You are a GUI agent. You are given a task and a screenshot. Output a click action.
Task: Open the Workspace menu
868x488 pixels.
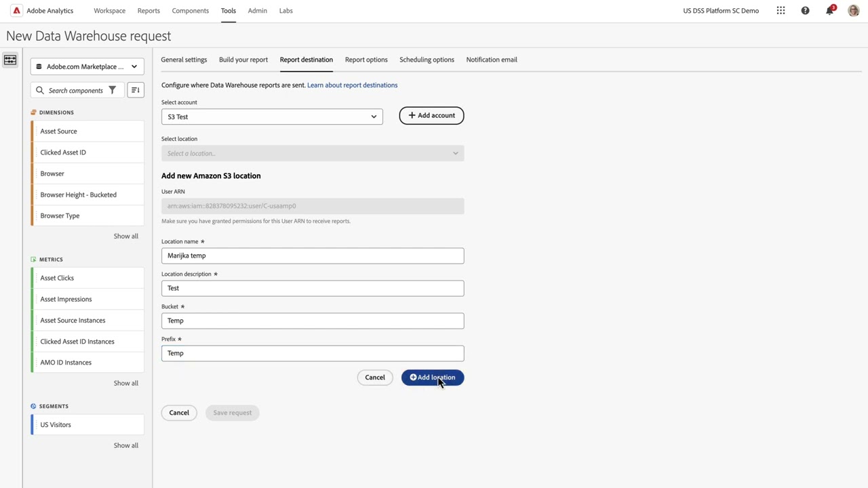pos(109,11)
